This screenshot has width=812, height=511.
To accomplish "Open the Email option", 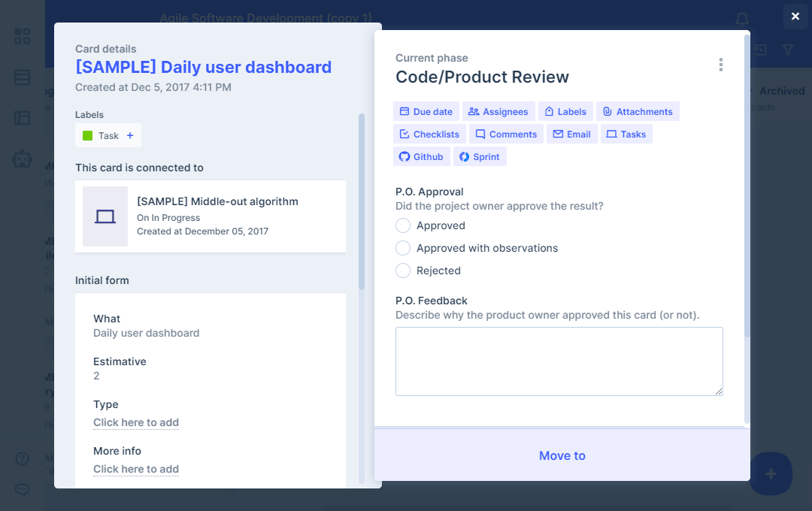I will [571, 135].
